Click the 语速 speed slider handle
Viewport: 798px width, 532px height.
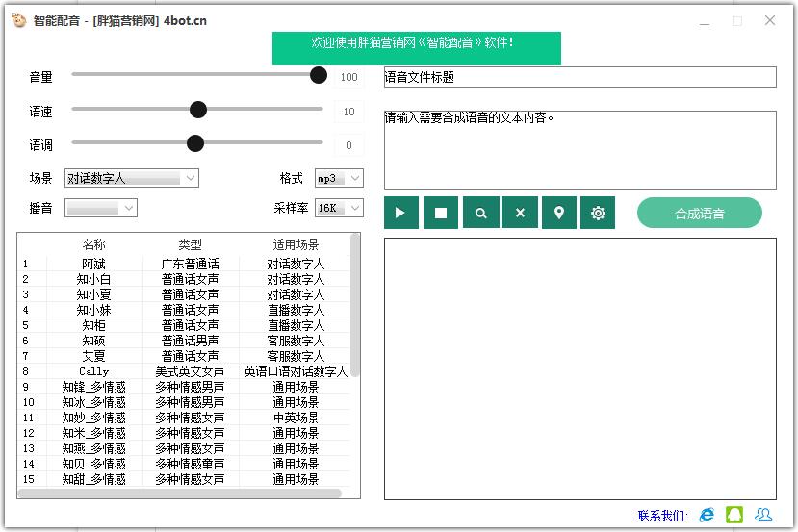coord(198,110)
